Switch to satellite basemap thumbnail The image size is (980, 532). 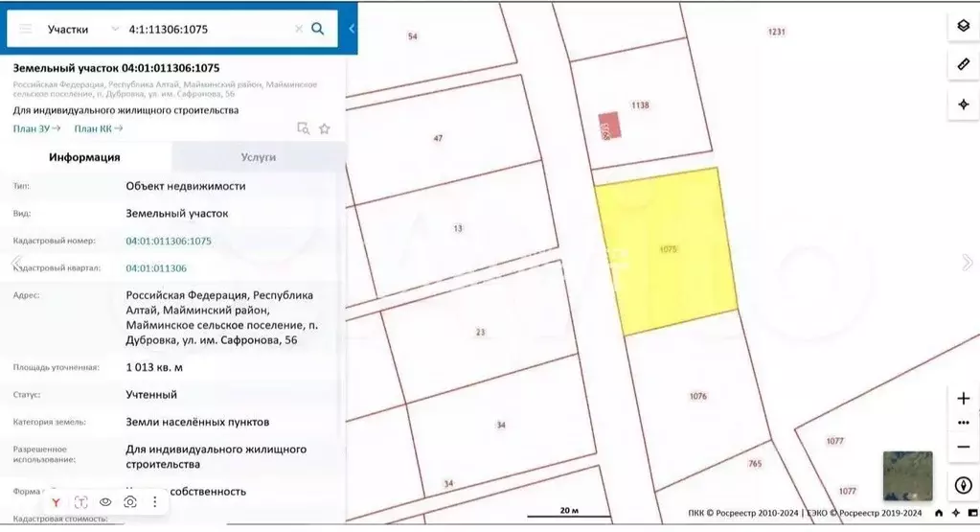[x=906, y=475]
